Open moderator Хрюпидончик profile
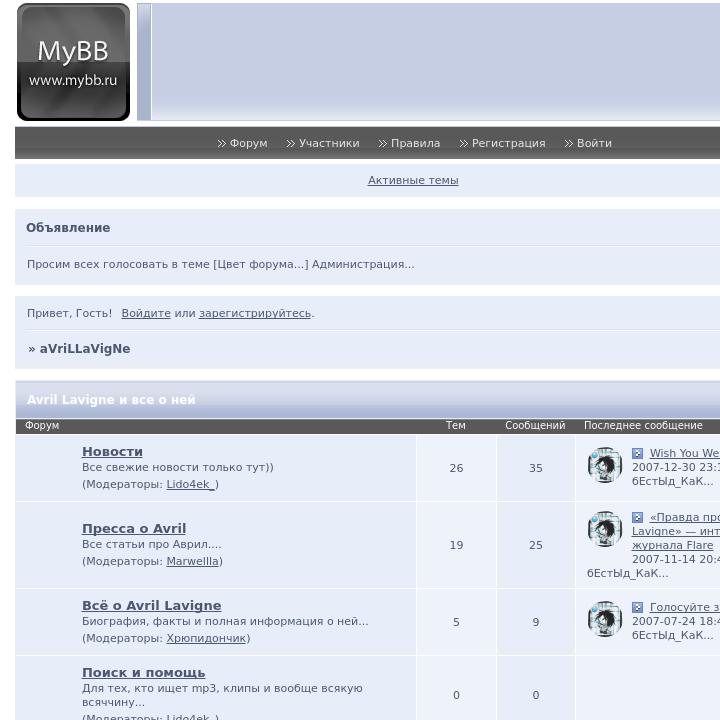 tap(206, 638)
